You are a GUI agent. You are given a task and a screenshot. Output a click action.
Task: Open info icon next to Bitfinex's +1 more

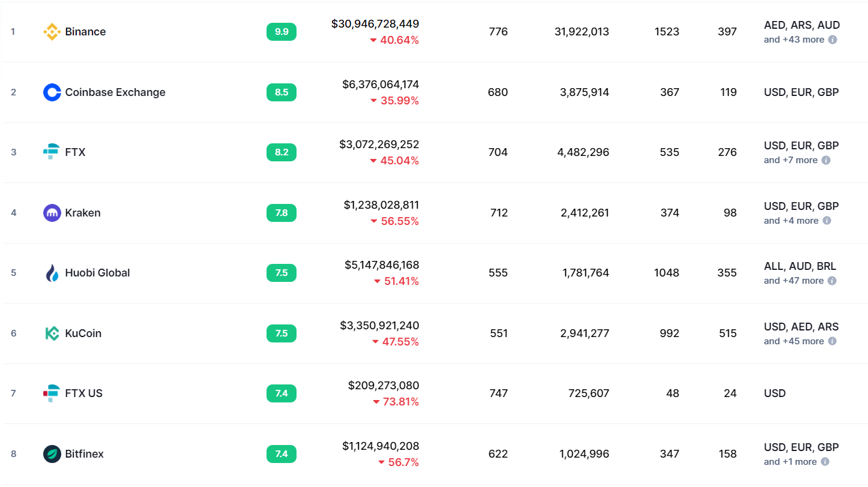825,462
